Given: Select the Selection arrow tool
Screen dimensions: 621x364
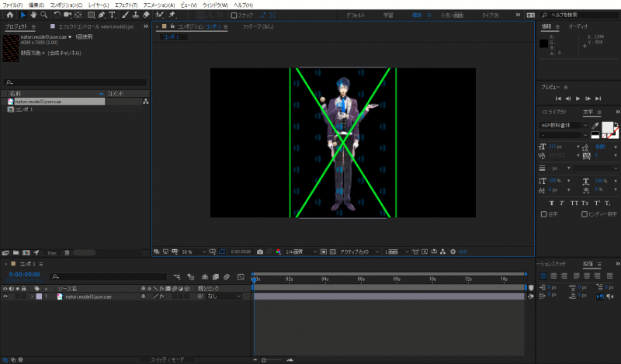Looking at the screenshot, I should (23, 15).
